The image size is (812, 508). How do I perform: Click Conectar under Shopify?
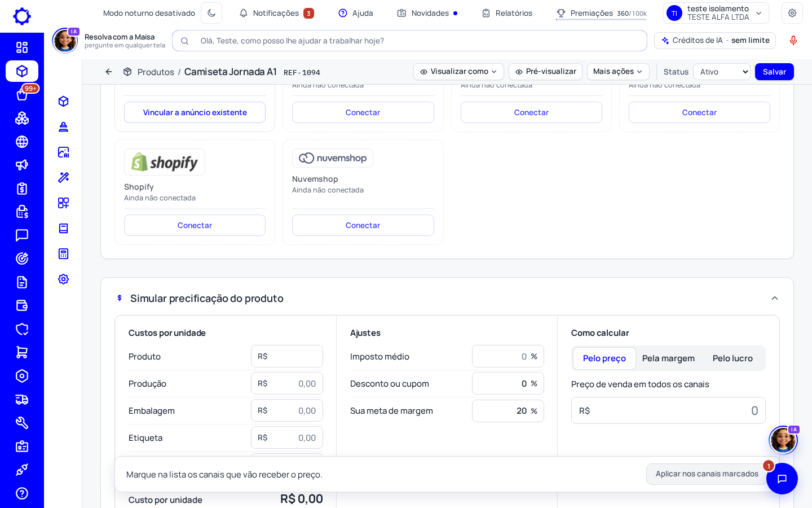click(195, 225)
